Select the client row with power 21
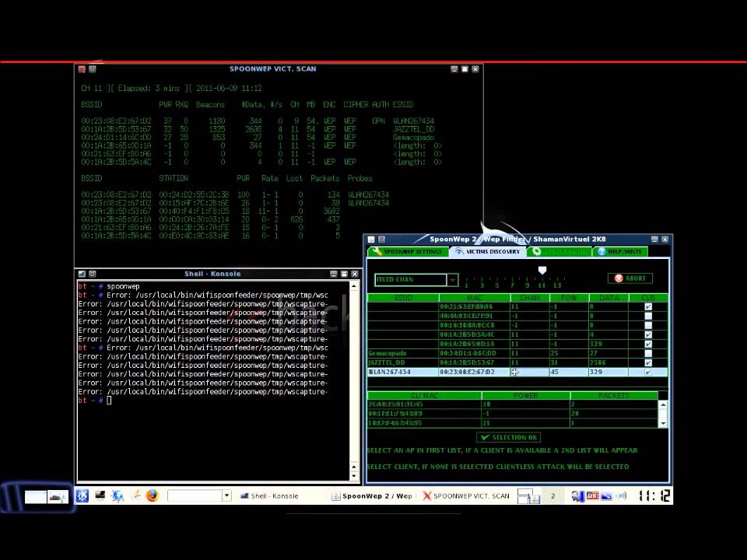The image size is (747, 560). pos(513,423)
